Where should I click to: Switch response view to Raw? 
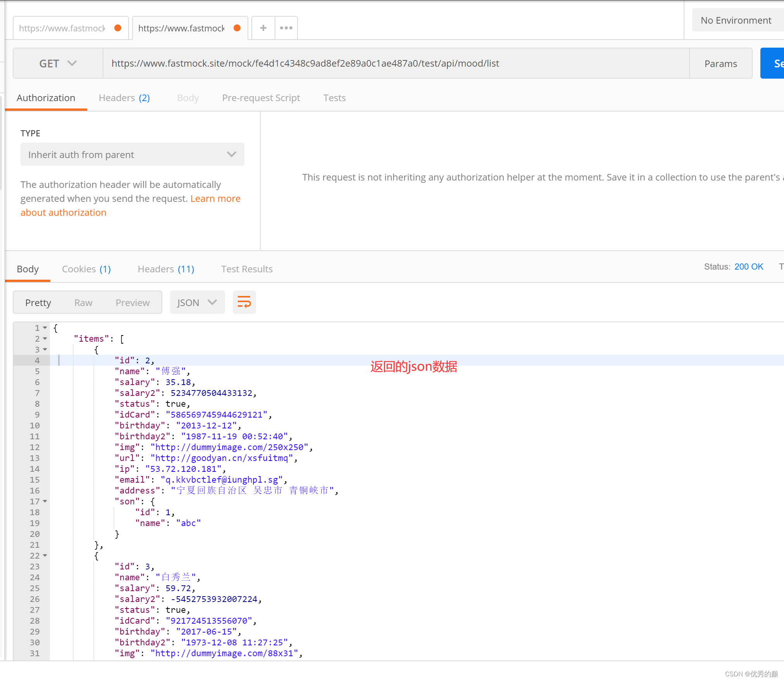coord(83,302)
